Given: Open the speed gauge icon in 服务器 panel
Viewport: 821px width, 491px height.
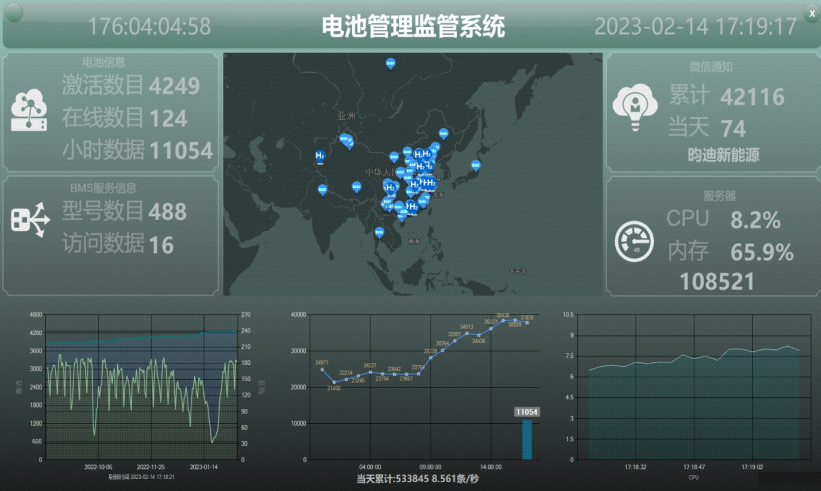Looking at the screenshot, I should 635,241.
